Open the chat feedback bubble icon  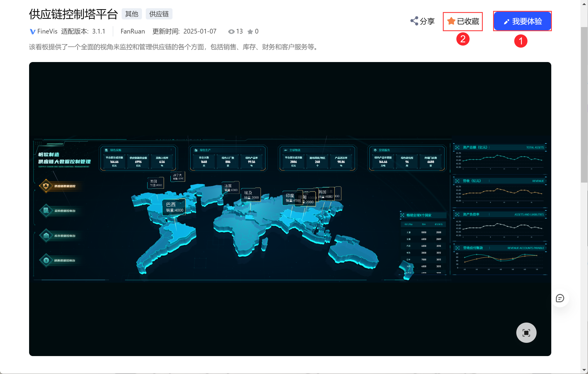(560, 298)
